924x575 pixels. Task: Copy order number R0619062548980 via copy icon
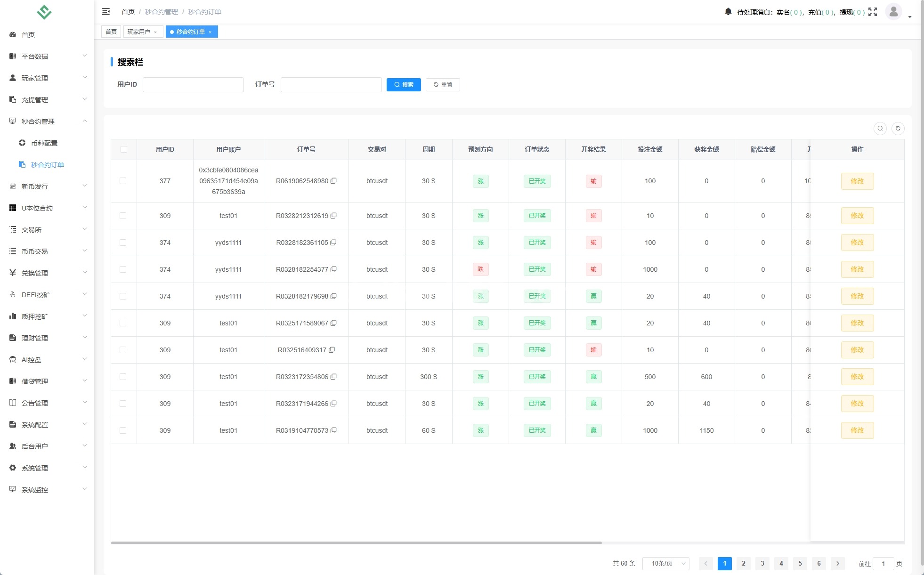pos(334,181)
